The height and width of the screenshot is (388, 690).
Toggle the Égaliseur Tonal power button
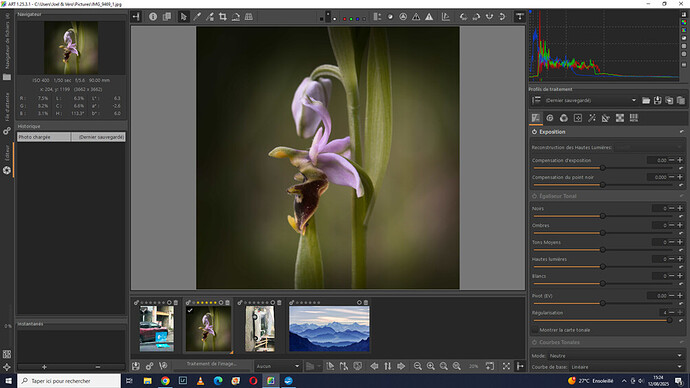click(534, 196)
